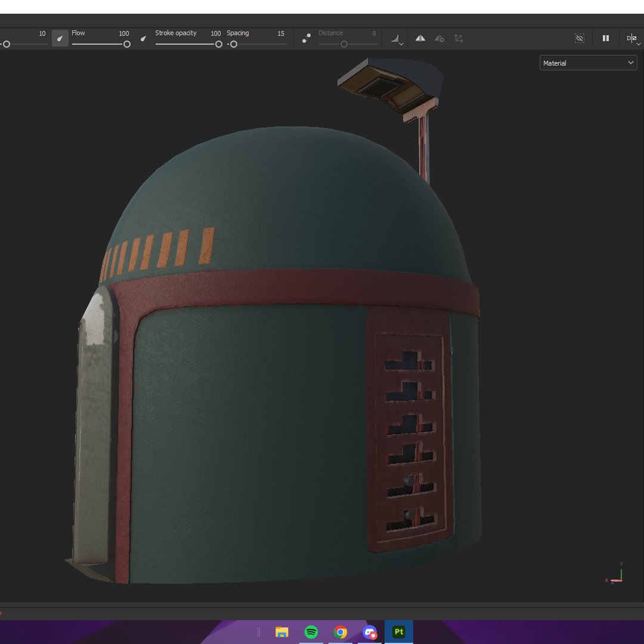Toggle the Lazy mouse icon
The height and width of the screenshot is (644, 644).
click(x=306, y=38)
